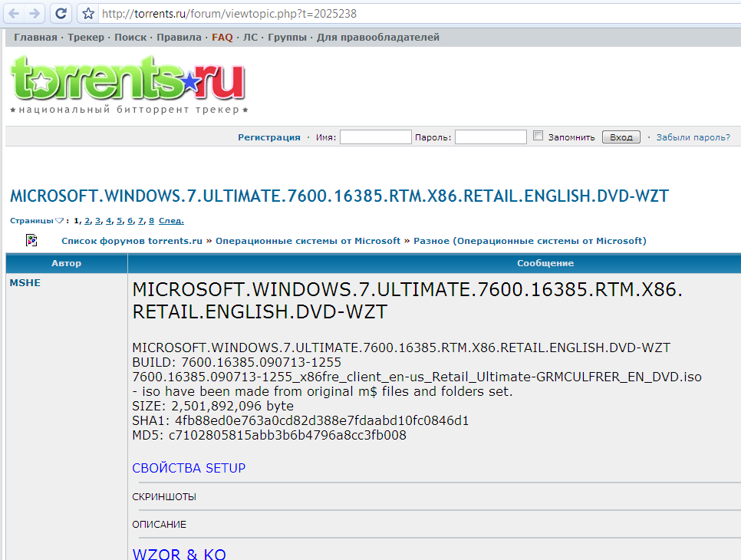Expand the ОПИСАНИЕ spoiler section
The height and width of the screenshot is (560, 741).
pos(159,525)
